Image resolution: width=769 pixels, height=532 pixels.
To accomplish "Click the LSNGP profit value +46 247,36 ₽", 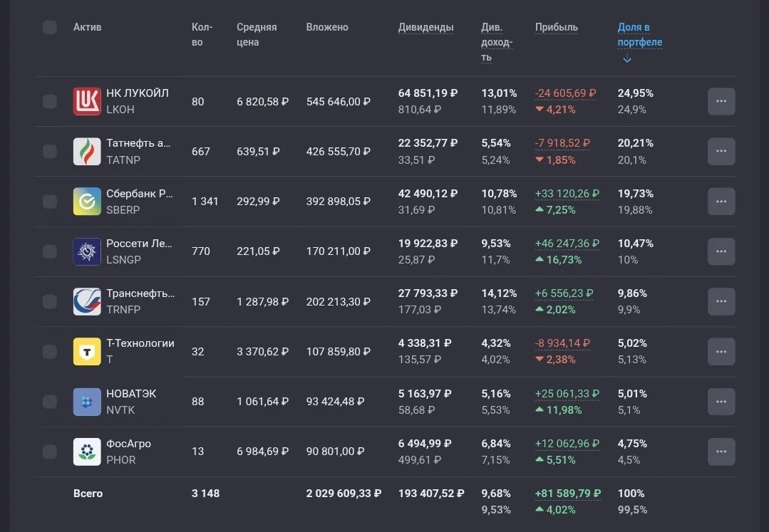I will click(x=567, y=244).
